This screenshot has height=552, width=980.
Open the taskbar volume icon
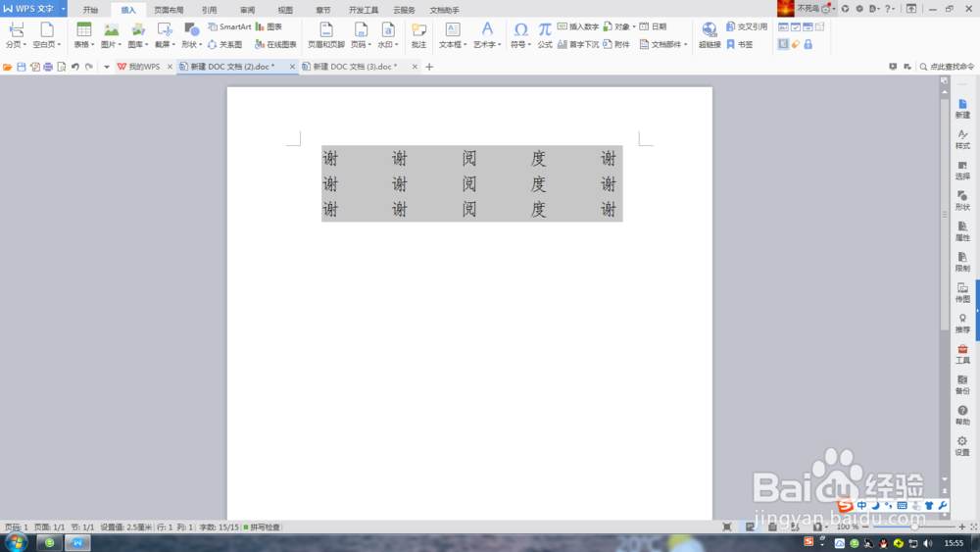pos(928,542)
